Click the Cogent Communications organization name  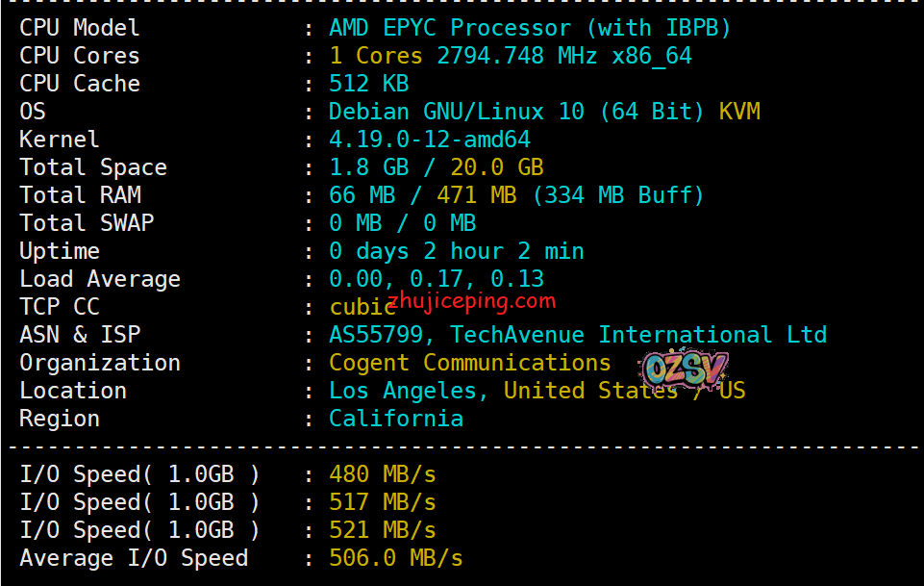point(469,363)
